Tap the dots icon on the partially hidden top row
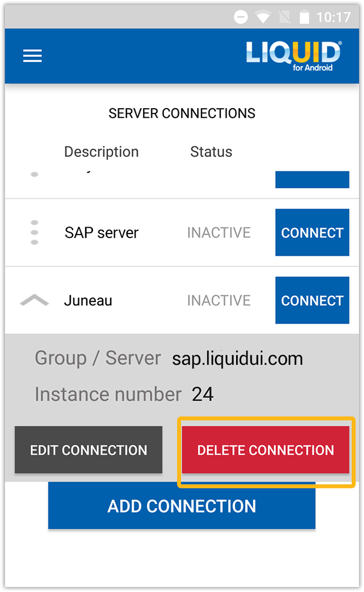364x592 pixels. [x=34, y=174]
